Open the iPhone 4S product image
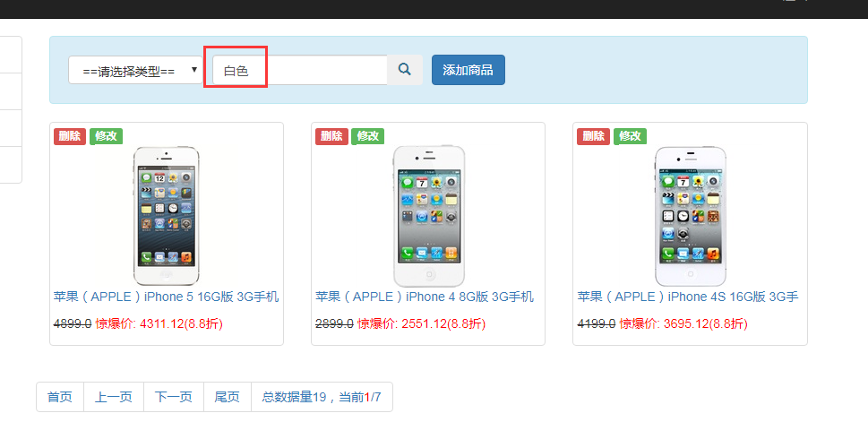Image resolution: width=868 pixels, height=439 pixels. click(x=691, y=216)
